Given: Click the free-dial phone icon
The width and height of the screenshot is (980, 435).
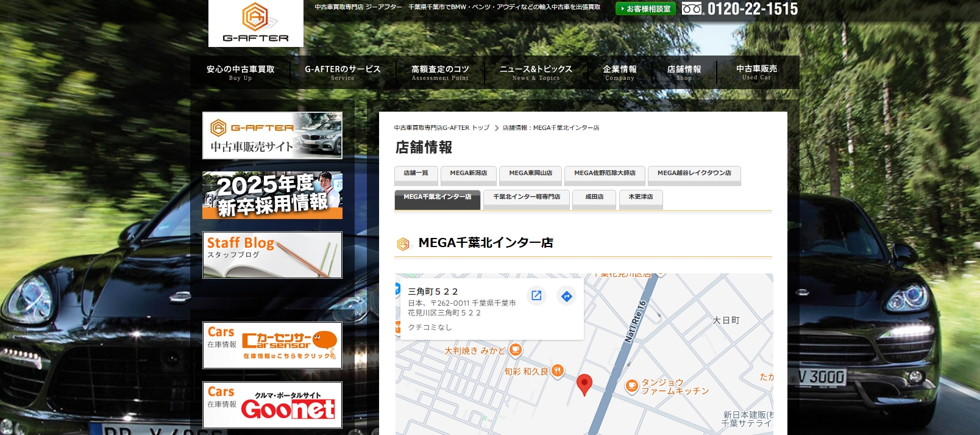Looking at the screenshot, I should coord(692,9).
